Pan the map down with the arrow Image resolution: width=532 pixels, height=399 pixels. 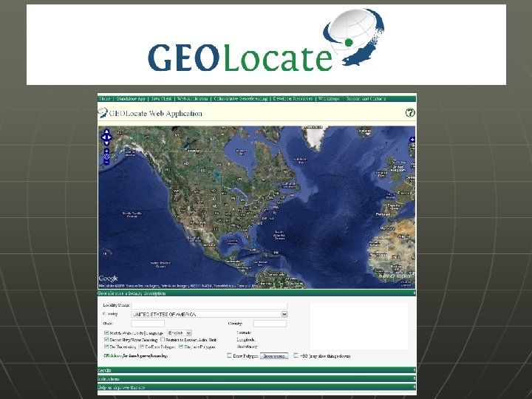pos(106,143)
